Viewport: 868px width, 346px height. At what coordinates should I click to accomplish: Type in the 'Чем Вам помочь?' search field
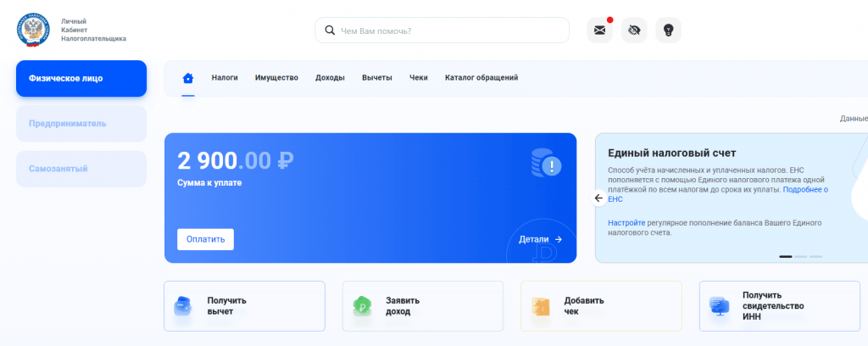tap(449, 31)
